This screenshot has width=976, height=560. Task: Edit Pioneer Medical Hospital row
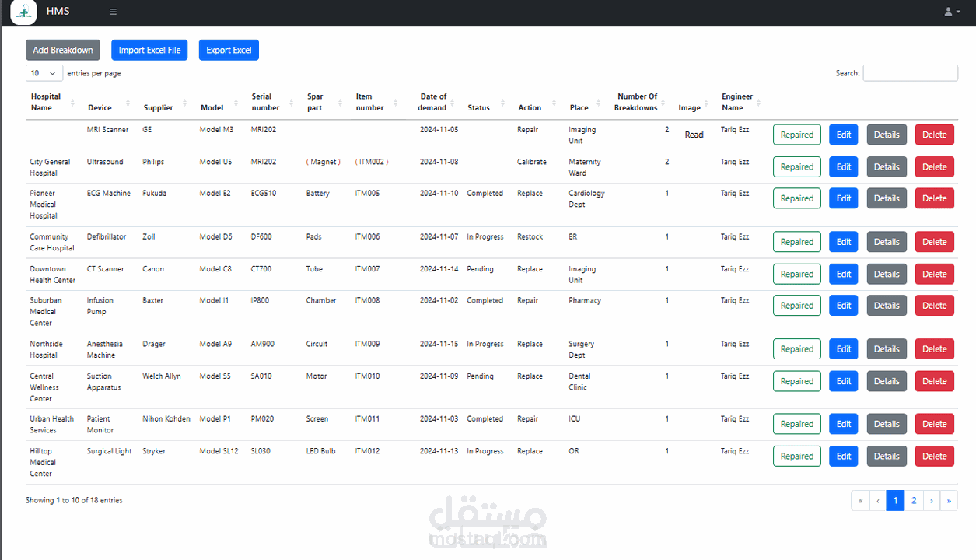(x=844, y=198)
